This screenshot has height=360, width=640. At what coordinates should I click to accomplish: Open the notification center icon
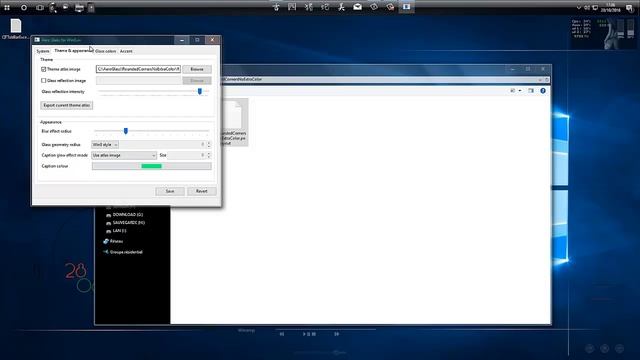(x=629, y=8)
